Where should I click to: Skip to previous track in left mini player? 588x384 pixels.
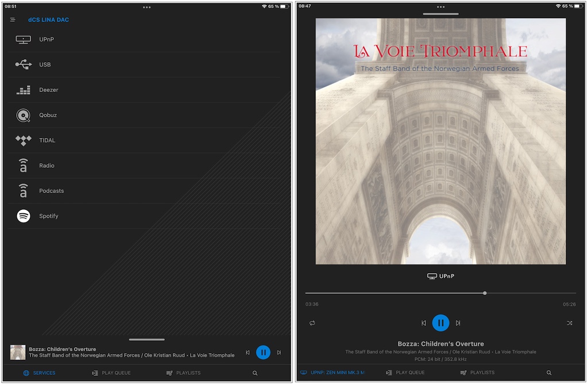[x=247, y=352]
